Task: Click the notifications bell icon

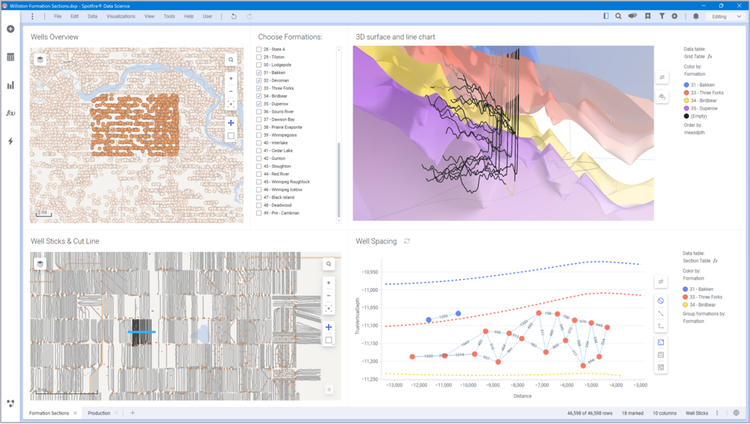Action: tap(696, 16)
